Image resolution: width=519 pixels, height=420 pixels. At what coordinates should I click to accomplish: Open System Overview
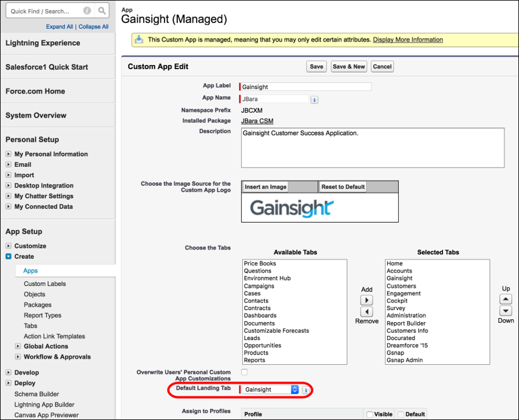[x=36, y=115]
